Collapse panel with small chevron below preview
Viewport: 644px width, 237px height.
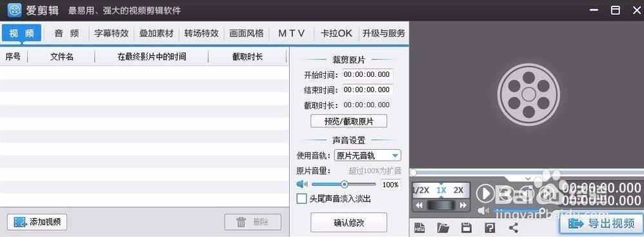pyautogui.click(x=528, y=179)
